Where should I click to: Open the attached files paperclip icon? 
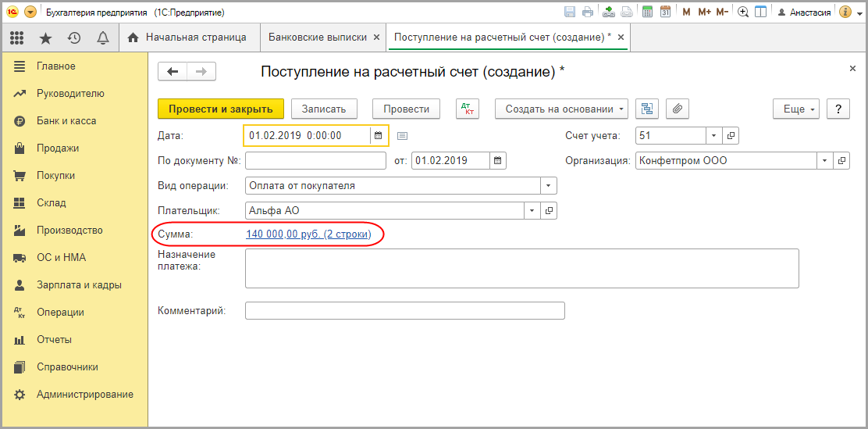point(678,109)
